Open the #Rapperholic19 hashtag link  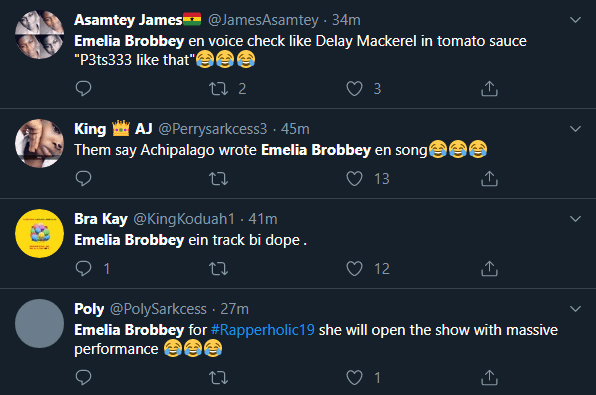263,330
